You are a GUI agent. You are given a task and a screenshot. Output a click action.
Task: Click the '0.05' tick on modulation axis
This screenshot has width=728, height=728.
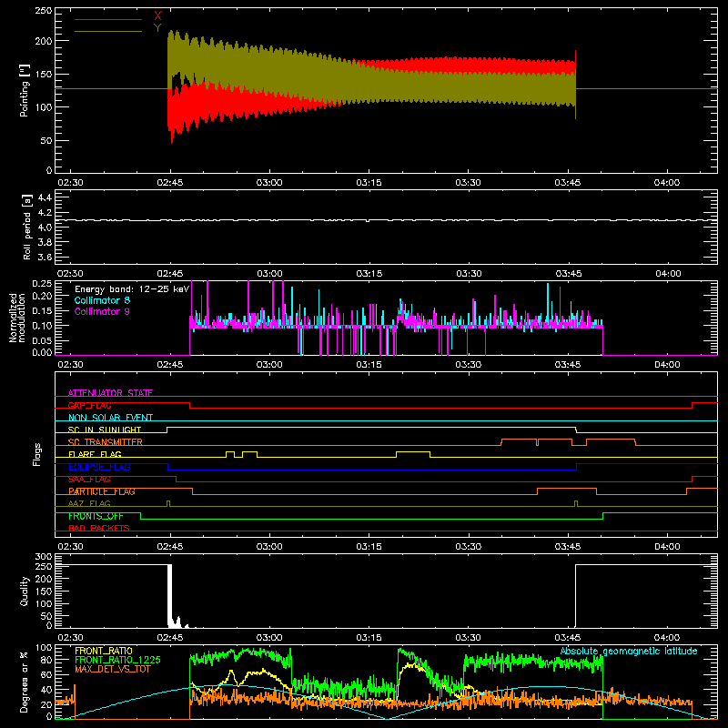42,340
